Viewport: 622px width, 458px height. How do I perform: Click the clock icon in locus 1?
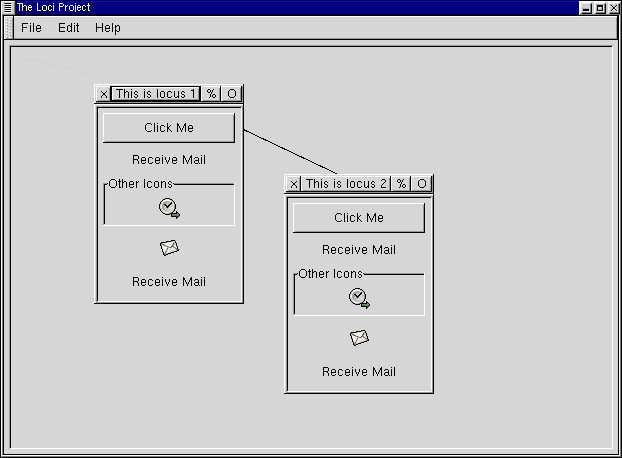click(x=169, y=208)
